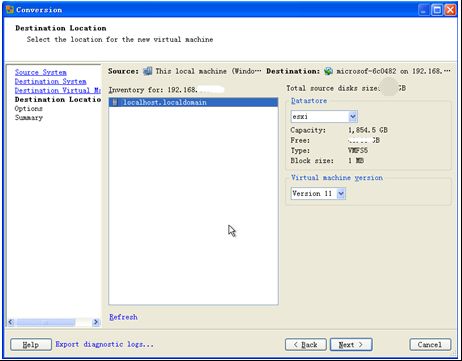The image size is (462, 361).
Task: Click Export diagnostic logs link
Action: (x=105, y=344)
